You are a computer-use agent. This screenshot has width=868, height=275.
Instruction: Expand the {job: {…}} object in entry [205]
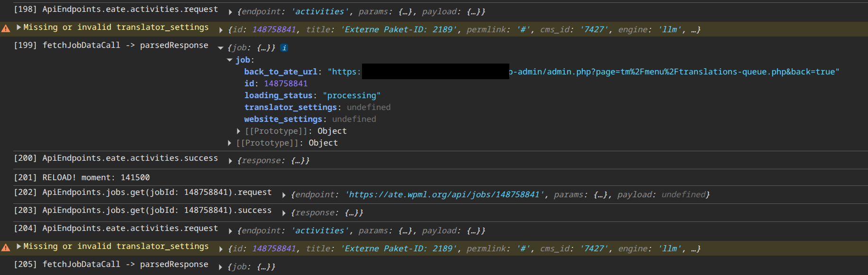point(221,267)
